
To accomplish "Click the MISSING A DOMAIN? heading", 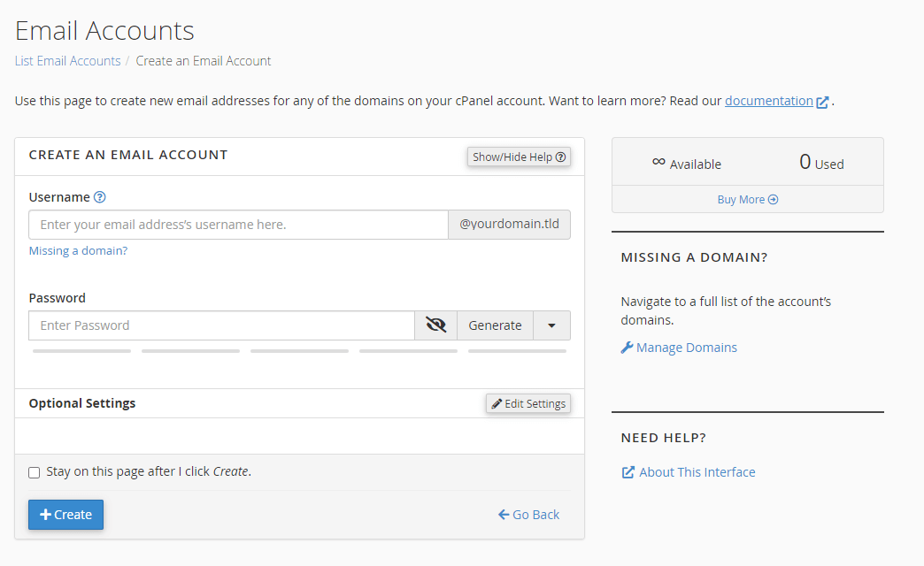I will (694, 257).
